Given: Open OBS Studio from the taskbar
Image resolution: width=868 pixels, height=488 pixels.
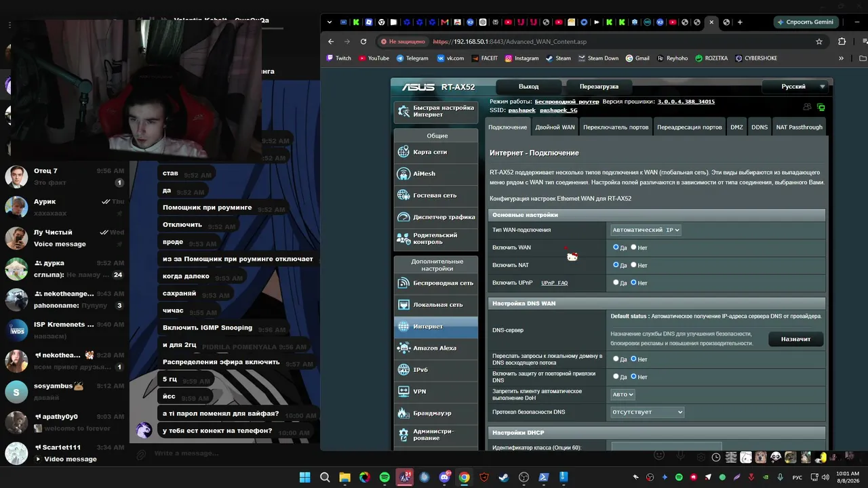Looking at the screenshot, I should (x=524, y=477).
